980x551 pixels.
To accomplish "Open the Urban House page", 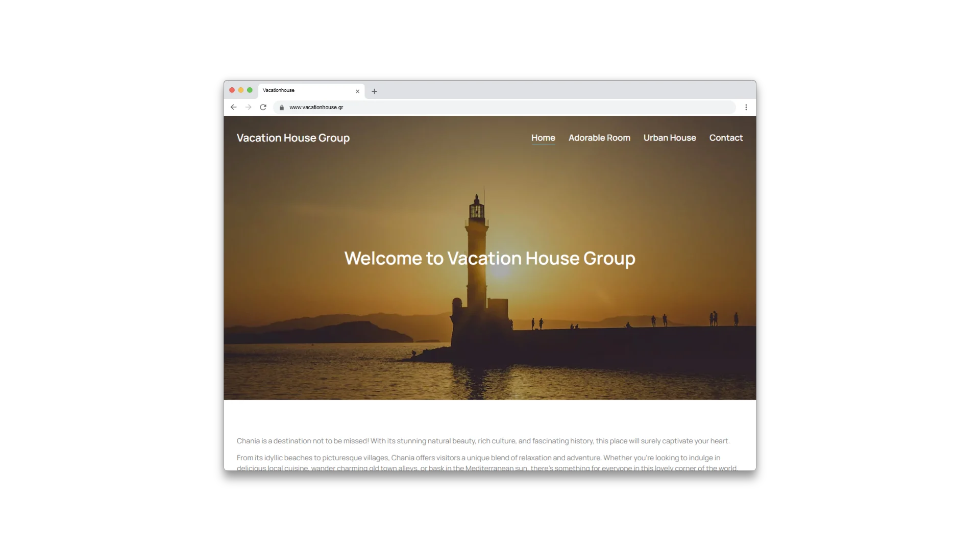I will pyautogui.click(x=670, y=138).
